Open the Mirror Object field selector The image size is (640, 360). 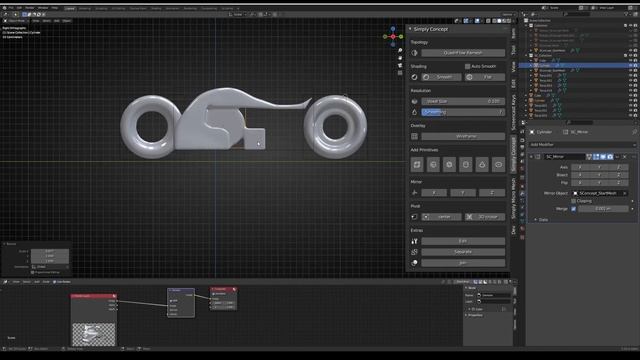point(600,193)
